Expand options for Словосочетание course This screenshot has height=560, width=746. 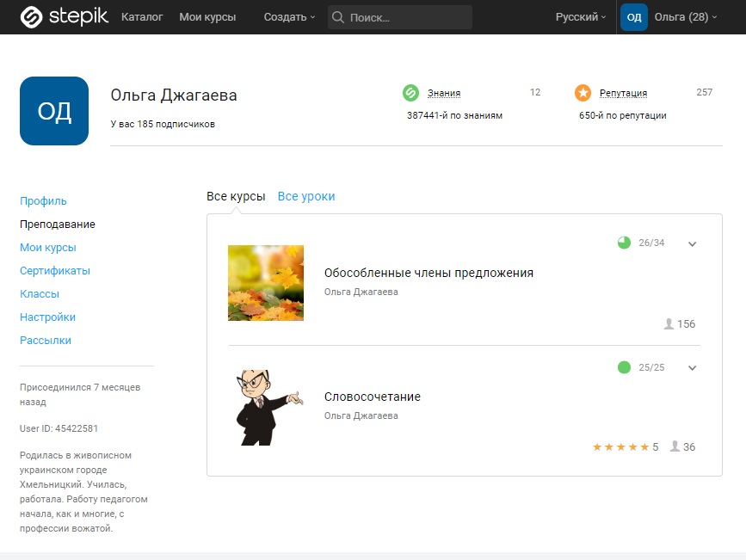click(x=693, y=368)
